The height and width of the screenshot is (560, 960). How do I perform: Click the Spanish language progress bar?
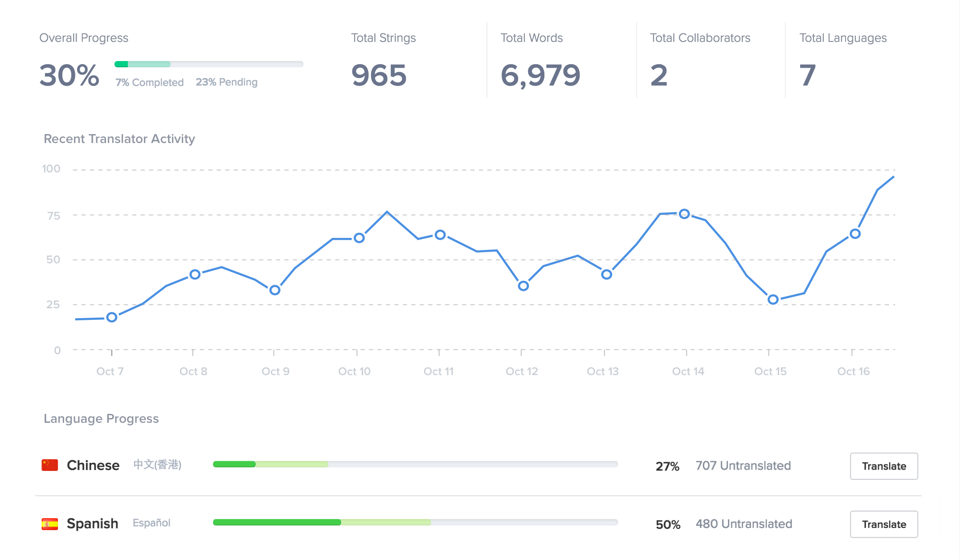pos(415,522)
